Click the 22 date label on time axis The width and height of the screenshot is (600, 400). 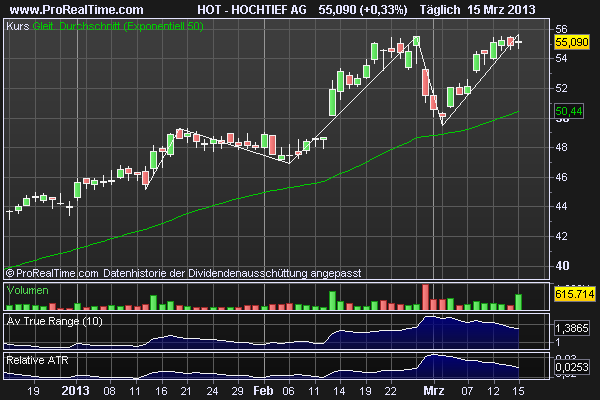pyautogui.click(x=390, y=391)
